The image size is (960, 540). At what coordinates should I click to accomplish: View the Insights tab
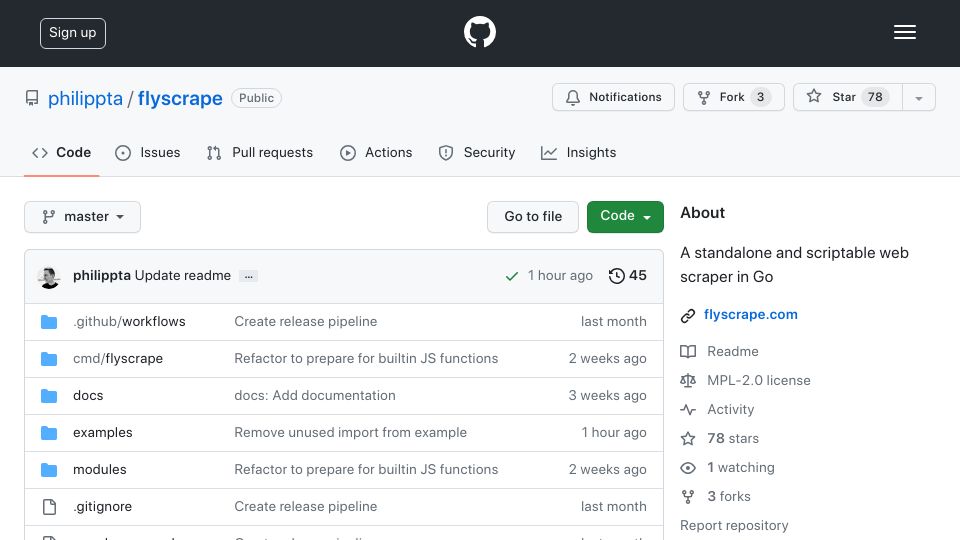pyautogui.click(x=579, y=152)
